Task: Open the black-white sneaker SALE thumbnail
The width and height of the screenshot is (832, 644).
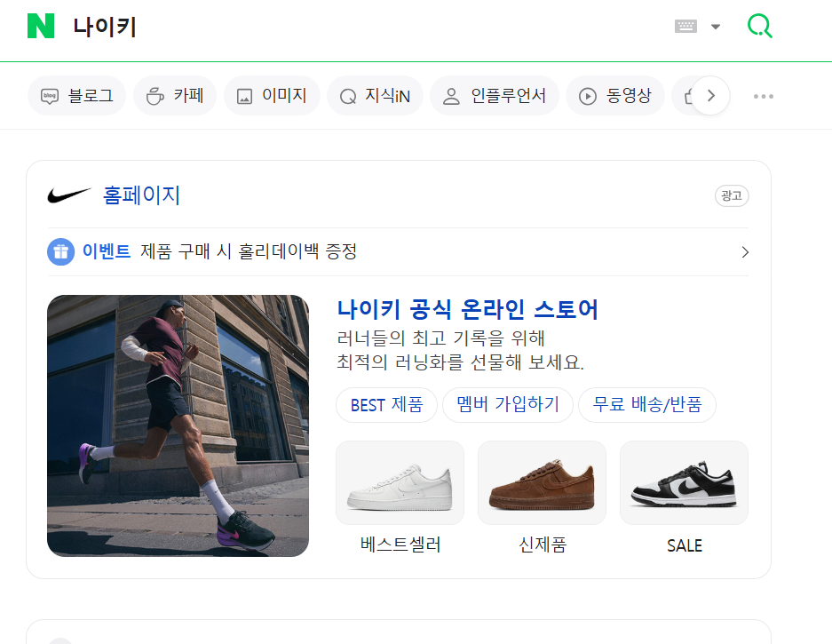Action: pos(684,482)
